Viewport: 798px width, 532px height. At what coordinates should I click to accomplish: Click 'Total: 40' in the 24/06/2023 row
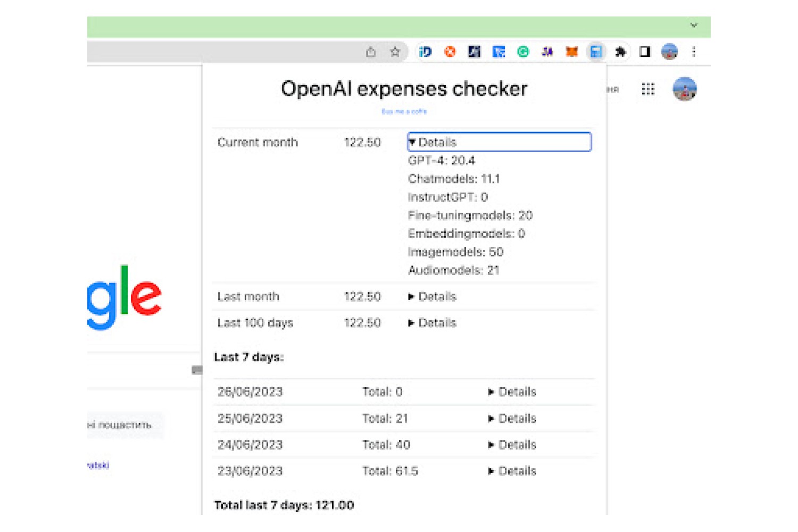pyautogui.click(x=386, y=445)
